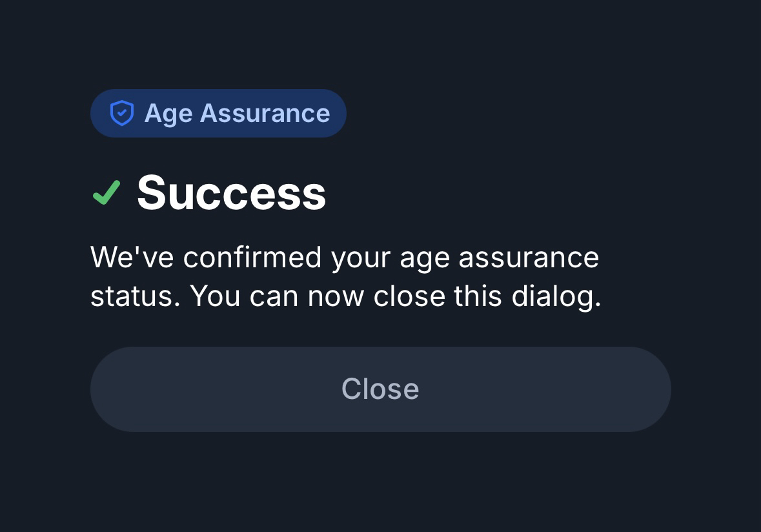Image resolution: width=761 pixels, height=532 pixels.
Task: Click the blue shield checkmark icon
Action: (121, 113)
